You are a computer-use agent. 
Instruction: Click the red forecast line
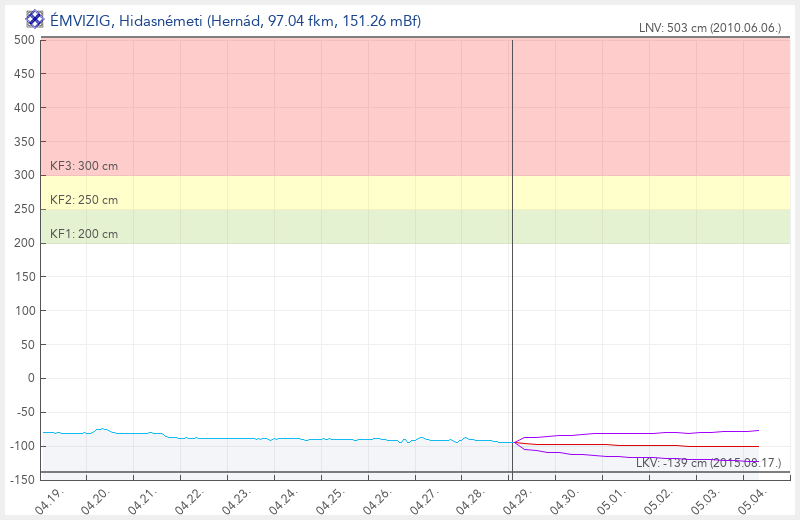pos(650,446)
